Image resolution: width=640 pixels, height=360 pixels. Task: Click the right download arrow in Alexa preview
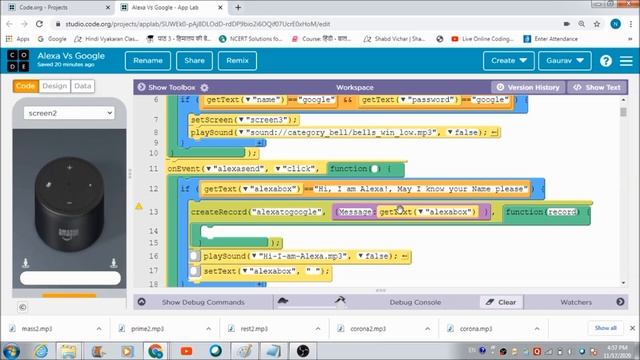pyautogui.click(x=114, y=263)
